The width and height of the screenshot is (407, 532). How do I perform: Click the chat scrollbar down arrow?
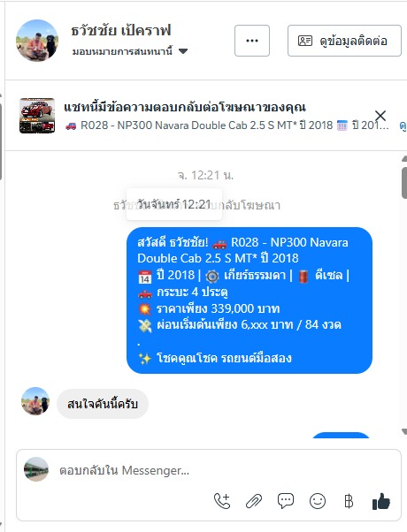pyautogui.click(x=404, y=431)
